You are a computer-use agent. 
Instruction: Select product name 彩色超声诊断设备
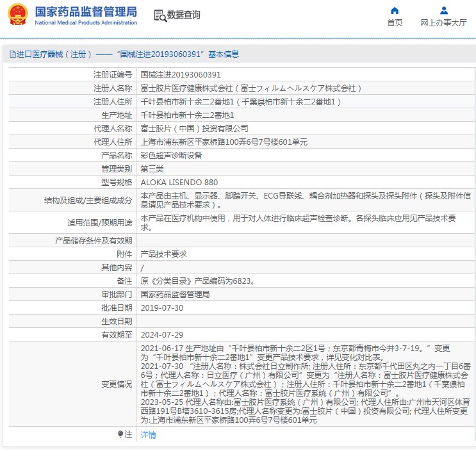(171, 156)
